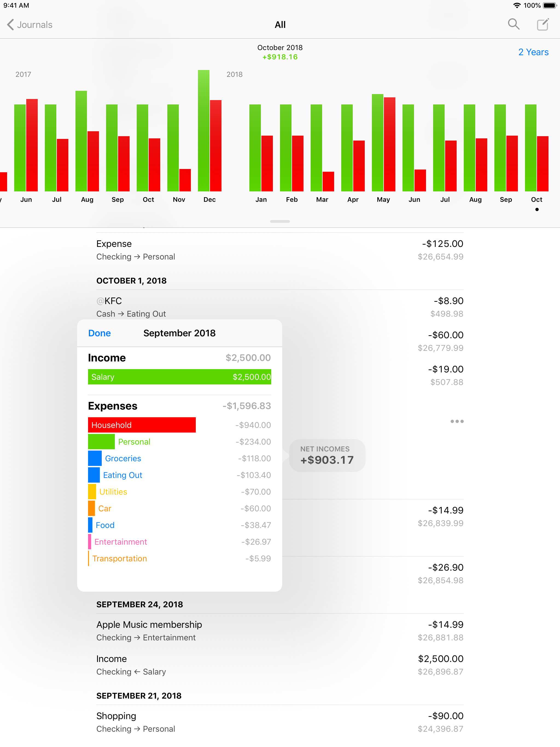Screen dimensions: 560x747
Task: Tap the compose new transaction icon
Action: [x=543, y=24]
